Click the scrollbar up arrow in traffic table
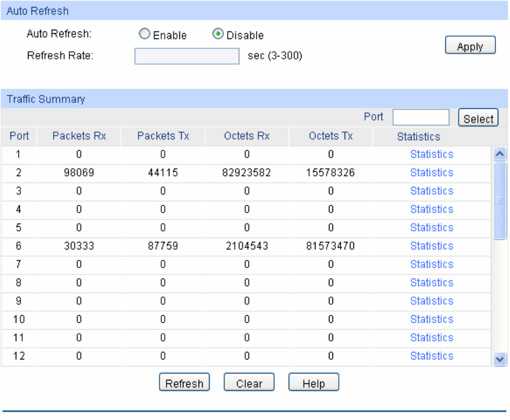This screenshot has height=420, width=510. coord(499,154)
